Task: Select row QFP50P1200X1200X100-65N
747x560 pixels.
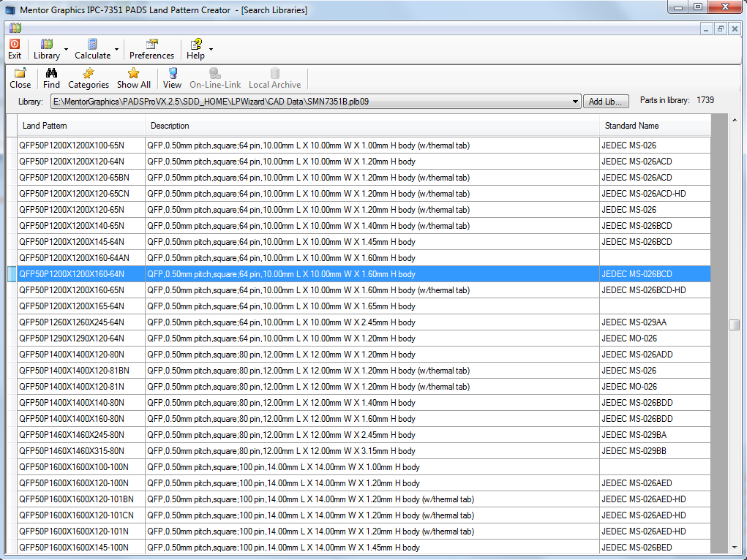Action: point(364,145)
